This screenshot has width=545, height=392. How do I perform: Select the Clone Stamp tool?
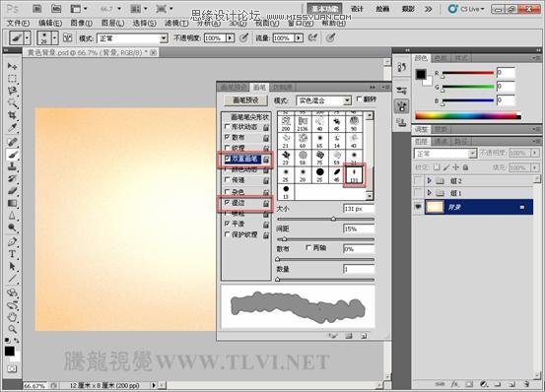[x=12, y=166]
